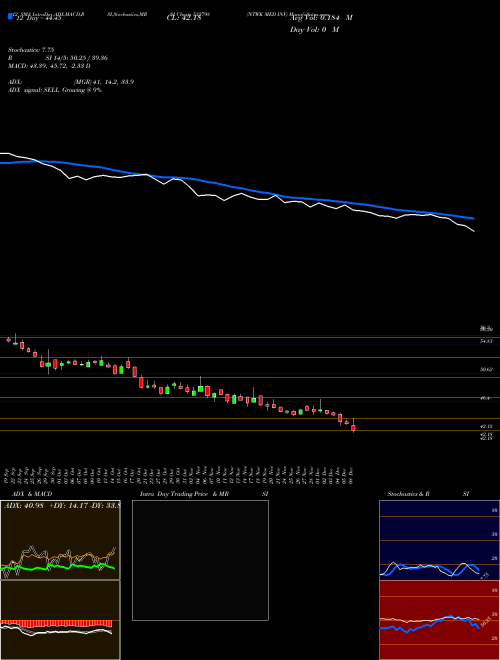Select the 'Stochastics: 7.75' readout

click(x=31, y=50)
